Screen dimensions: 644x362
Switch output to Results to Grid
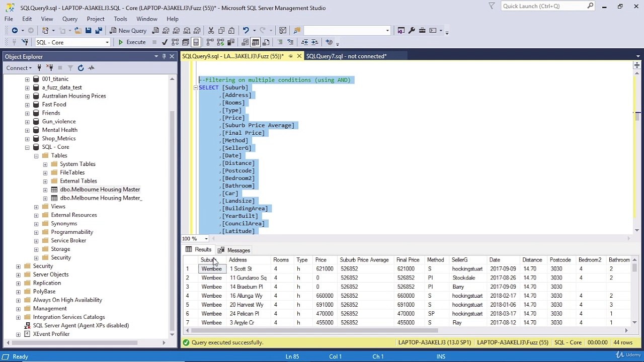256,42
